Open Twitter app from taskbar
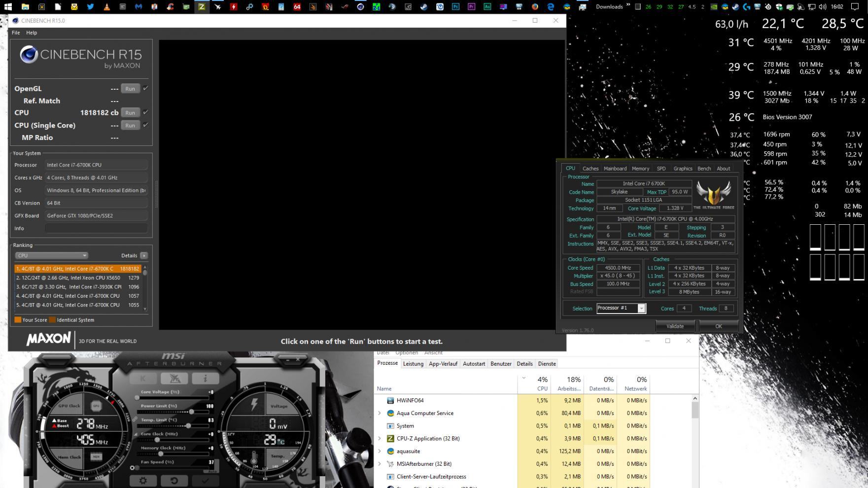The width and height of the screenshot is (868, 488). 90,7
